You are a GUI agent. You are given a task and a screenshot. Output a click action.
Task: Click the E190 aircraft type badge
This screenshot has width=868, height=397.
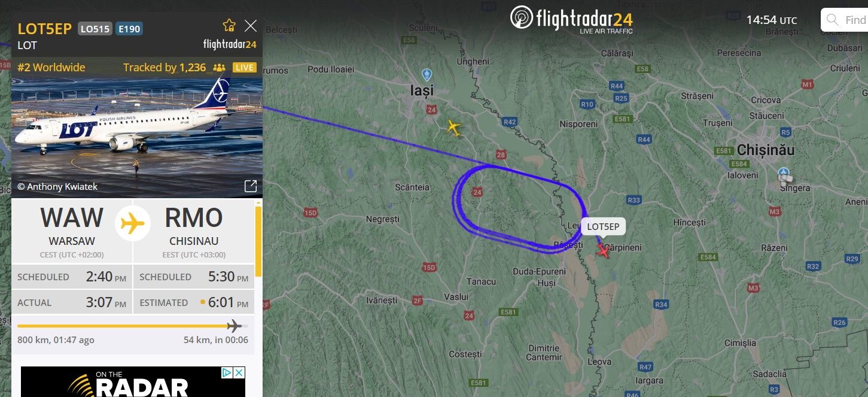click(129, 28)
